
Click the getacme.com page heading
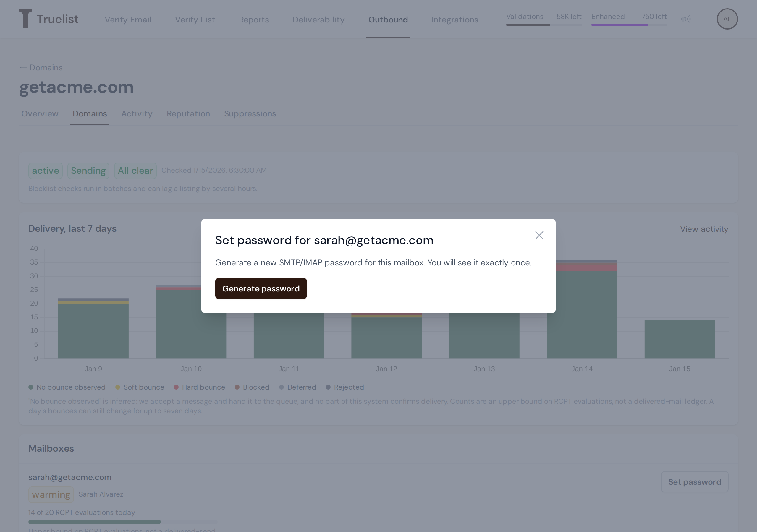77,87
